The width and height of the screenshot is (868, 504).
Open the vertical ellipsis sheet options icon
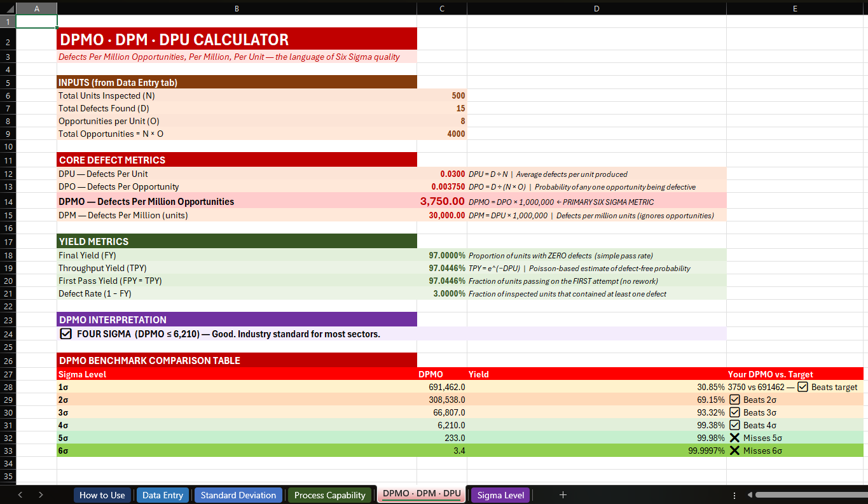tap(734, 494)
